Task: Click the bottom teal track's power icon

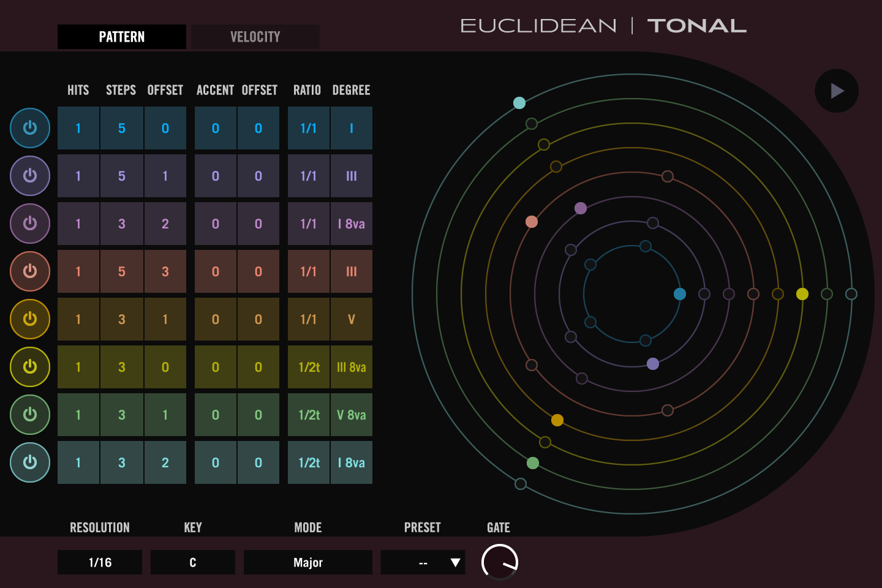Action: (x=30, y=462)
